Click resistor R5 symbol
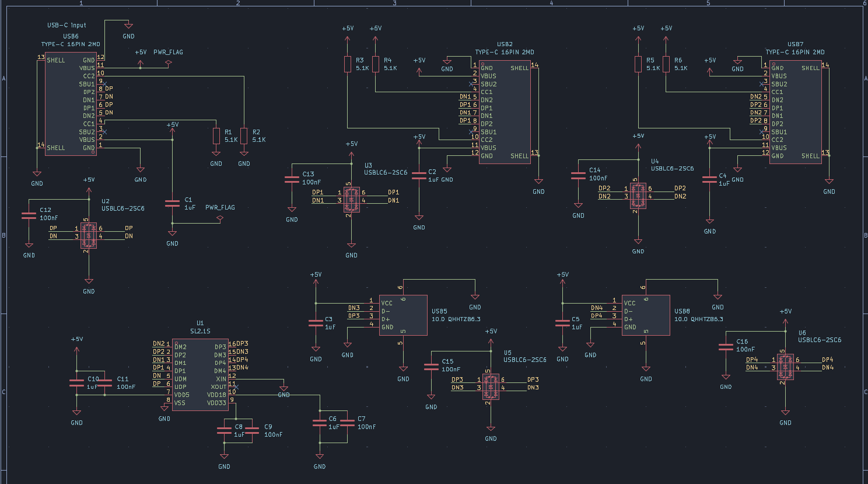 pyautogui.click(x=638, y=64)
